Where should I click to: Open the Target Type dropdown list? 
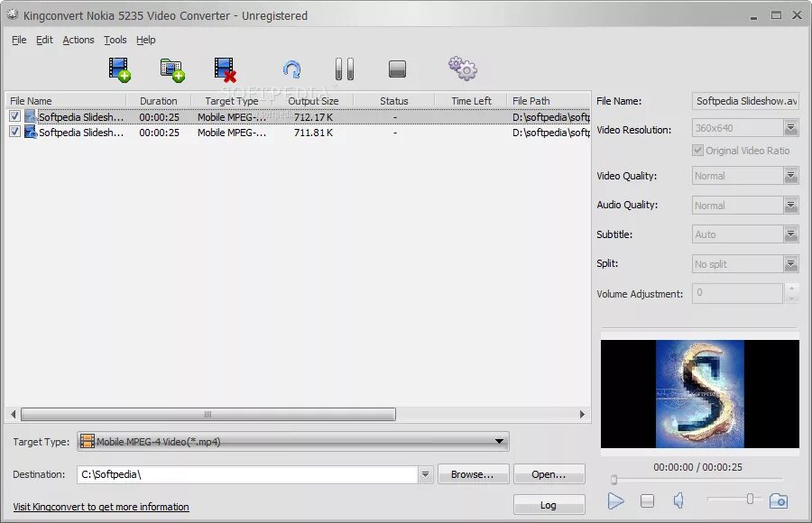click(x=499, y=441)
